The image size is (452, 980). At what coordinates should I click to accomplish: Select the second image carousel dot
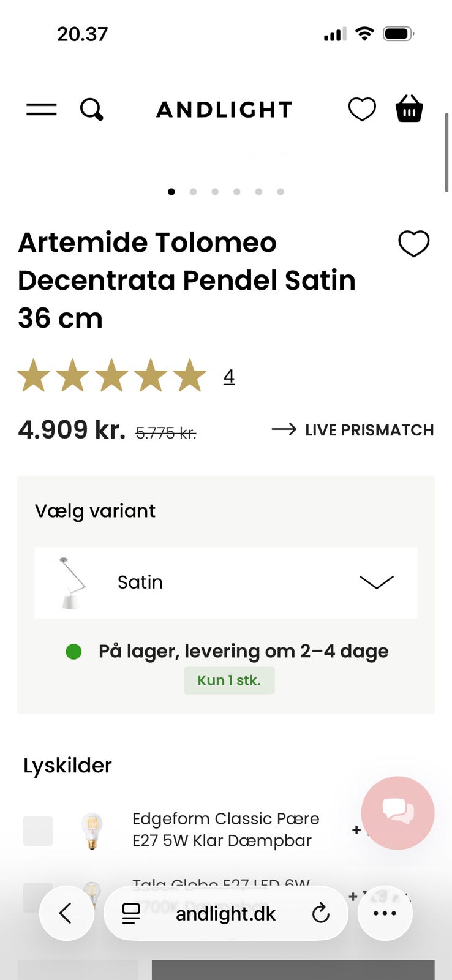193,192
